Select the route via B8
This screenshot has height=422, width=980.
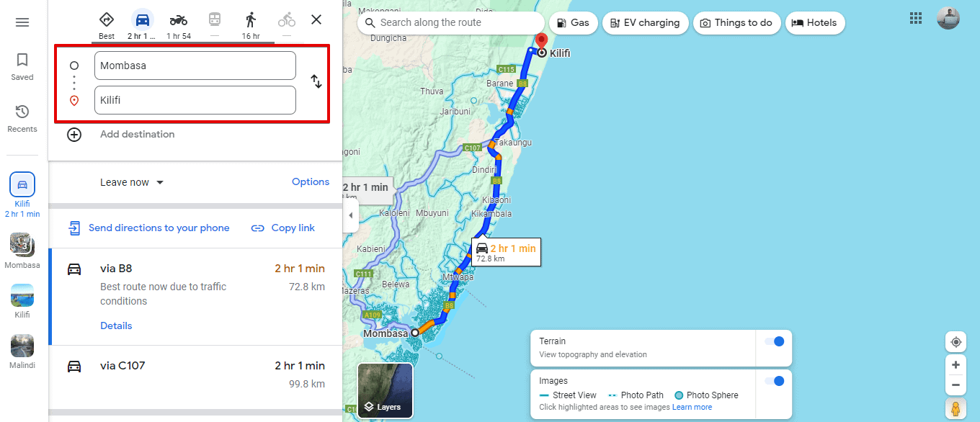coord(195,296)
